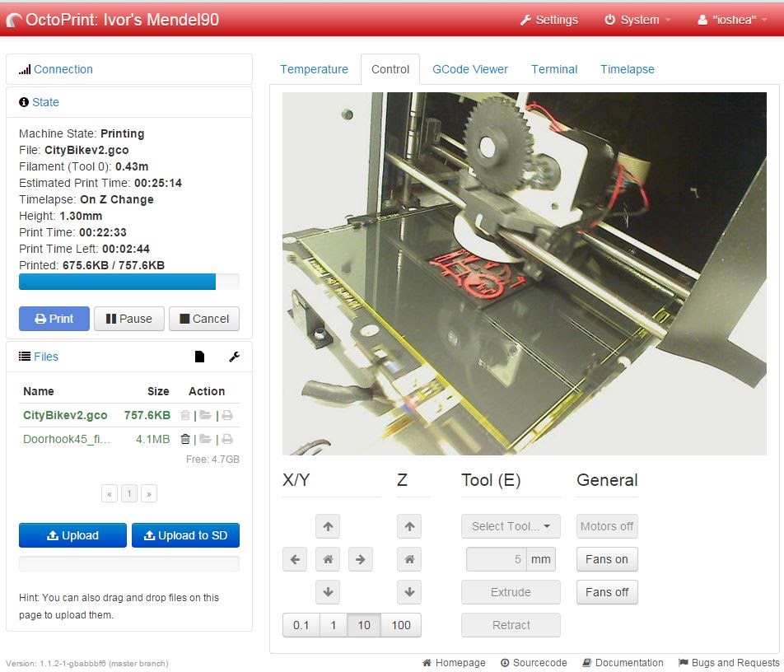784x672 pixels.
Task: Click the Upload to SD button
Action: click(185, 535)
